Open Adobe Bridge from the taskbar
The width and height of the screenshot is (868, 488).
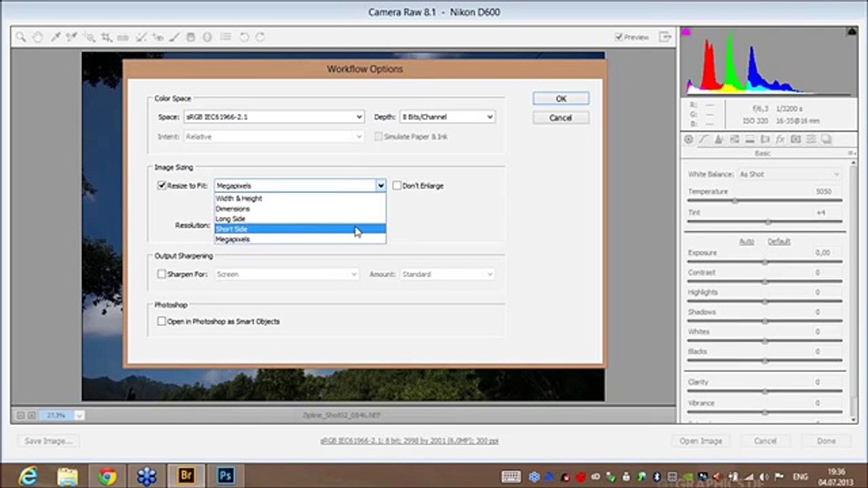click(x=186, y=476)
